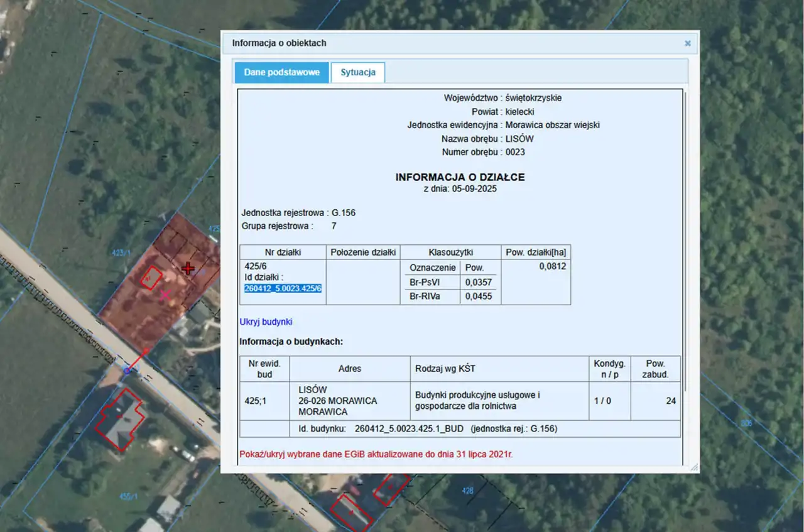Screen dimensions: 804x532
Task: Switch to the Sytuacja tab
Action: pyautogui.click(x=358, y=72)
